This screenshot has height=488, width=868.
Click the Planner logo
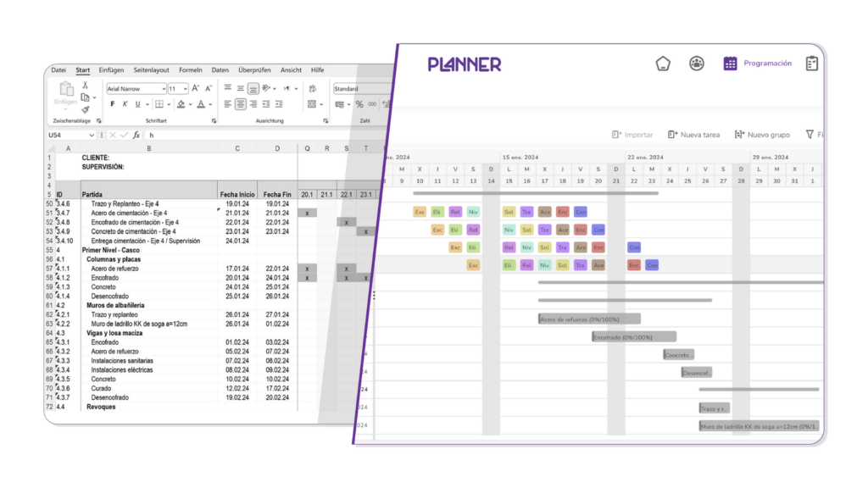[465, 64]
